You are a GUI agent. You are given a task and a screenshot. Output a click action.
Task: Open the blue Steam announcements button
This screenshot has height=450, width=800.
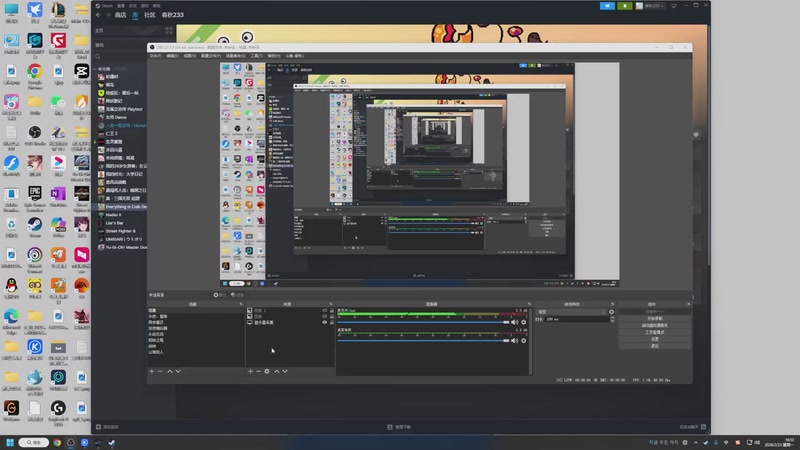[607, 6]
